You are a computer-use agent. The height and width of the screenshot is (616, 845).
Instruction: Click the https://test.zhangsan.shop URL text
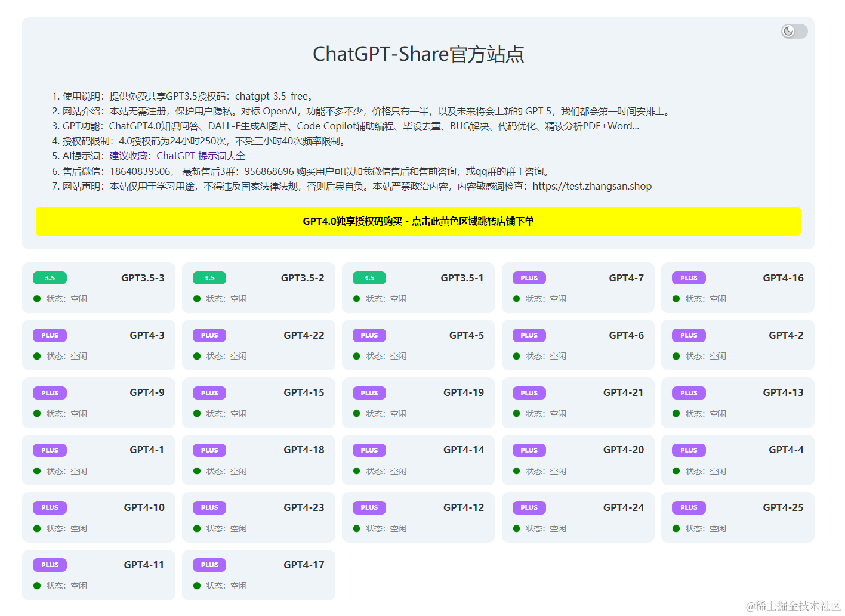592,186
